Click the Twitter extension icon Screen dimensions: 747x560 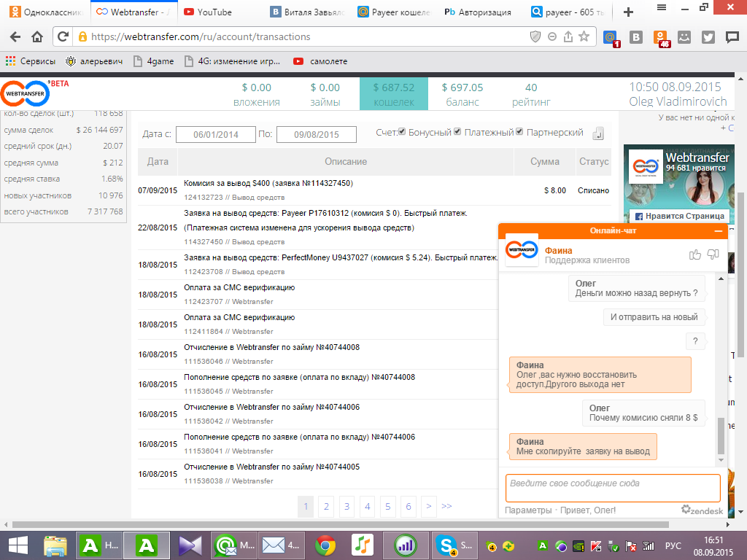coord(708,37)
